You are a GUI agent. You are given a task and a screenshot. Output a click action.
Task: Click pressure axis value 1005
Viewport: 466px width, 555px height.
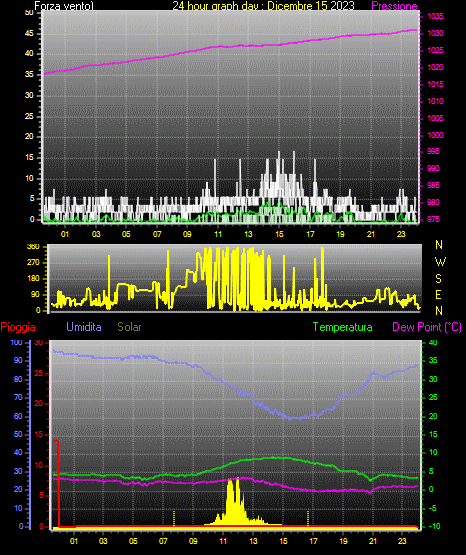point(435,118)
